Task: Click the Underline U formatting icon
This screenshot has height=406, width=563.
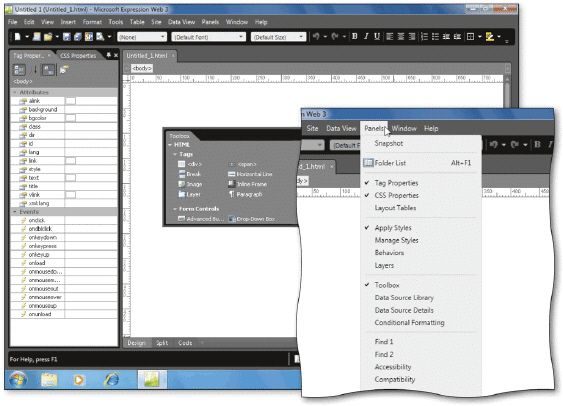Action: tap(377, 36)
